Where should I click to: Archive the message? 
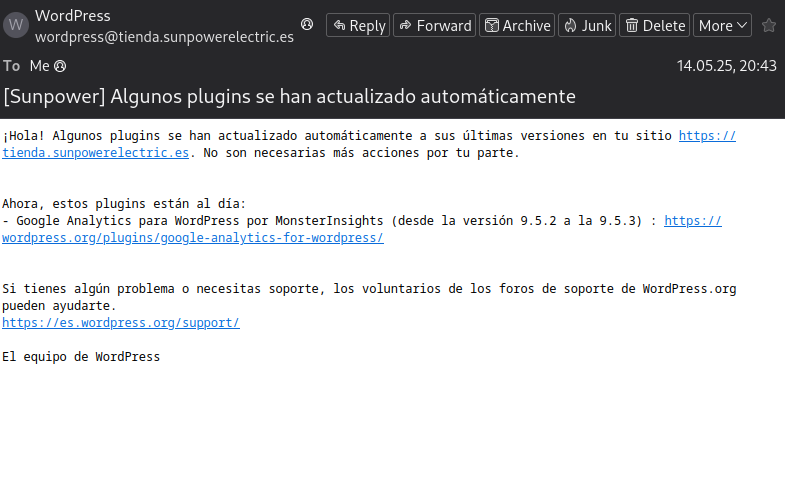[517, 26]
